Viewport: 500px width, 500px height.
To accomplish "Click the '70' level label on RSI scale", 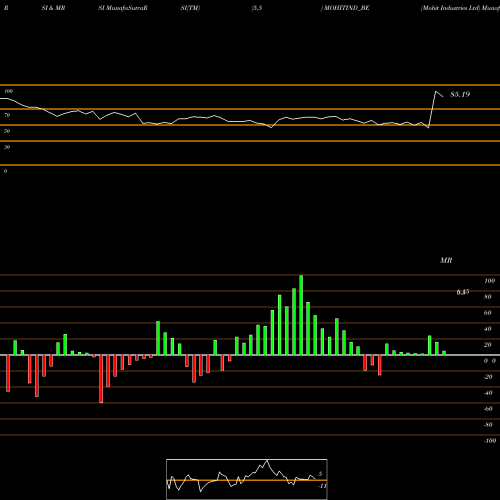I will click(7, 115).
